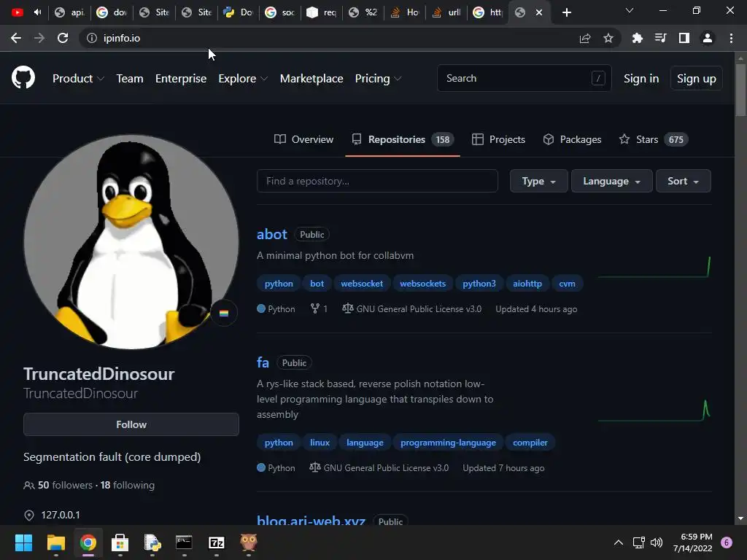Open the notification count badge

(727, 542)
